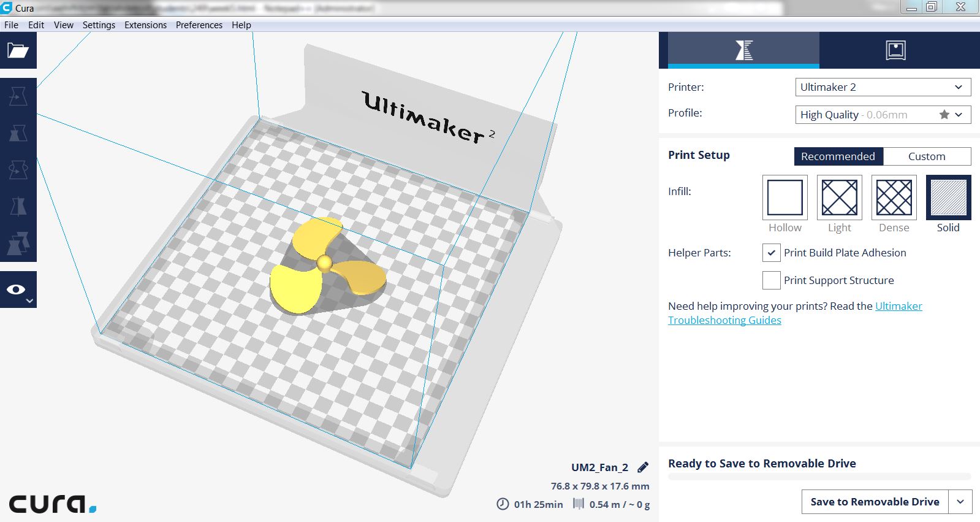
Task: Click the 01h 25min print time
Action: pos(539,504)
